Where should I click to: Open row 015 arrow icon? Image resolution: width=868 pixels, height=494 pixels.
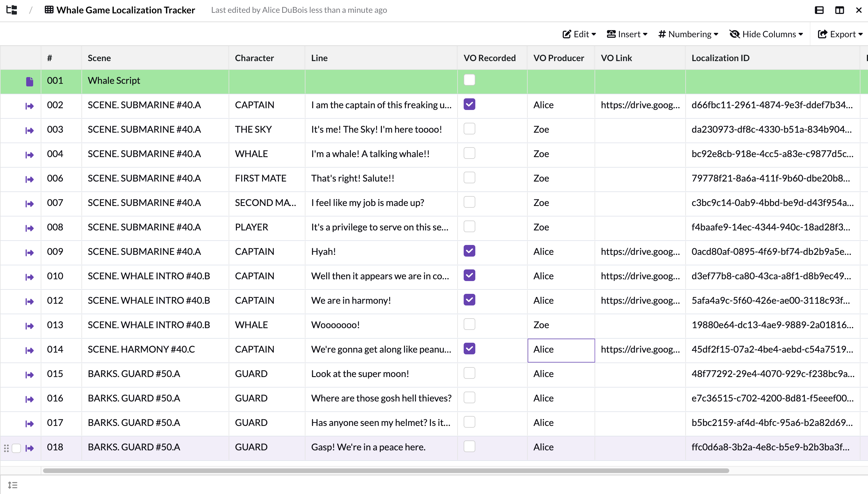[29, 375]
